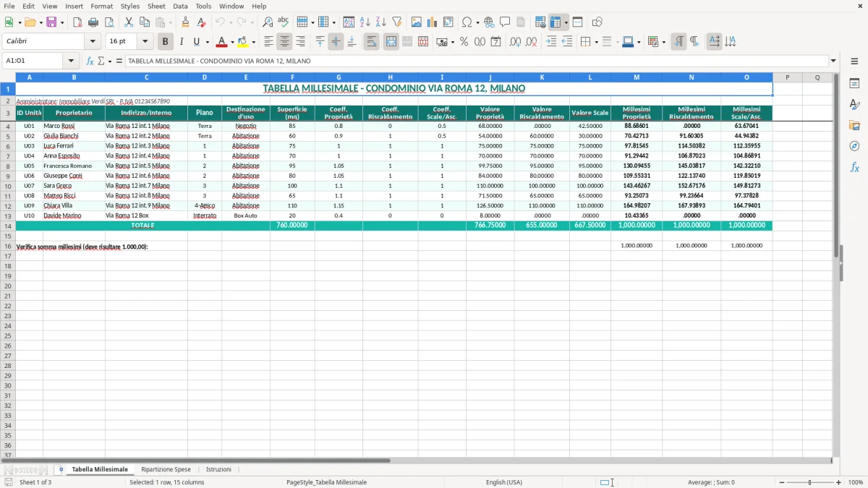Click in the formula input line
Screen dimensions: 868x488
pos(476,61)
